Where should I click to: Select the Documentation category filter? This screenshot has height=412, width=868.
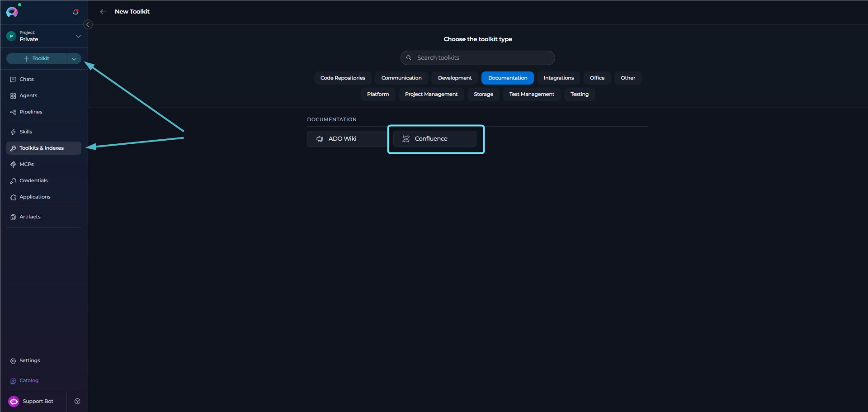508,78
